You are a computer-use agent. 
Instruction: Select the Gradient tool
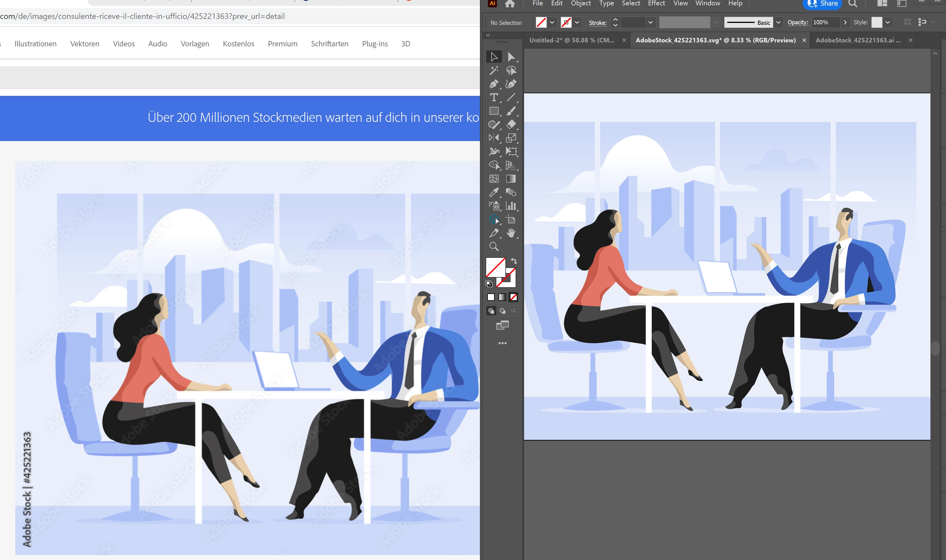pos(511,179)
